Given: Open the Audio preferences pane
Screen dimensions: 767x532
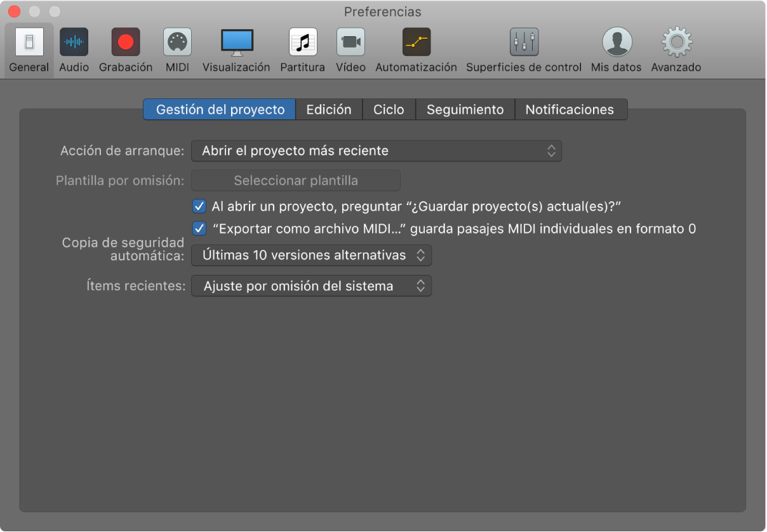Looking at the screenshot, I should (x=74, y=43).
